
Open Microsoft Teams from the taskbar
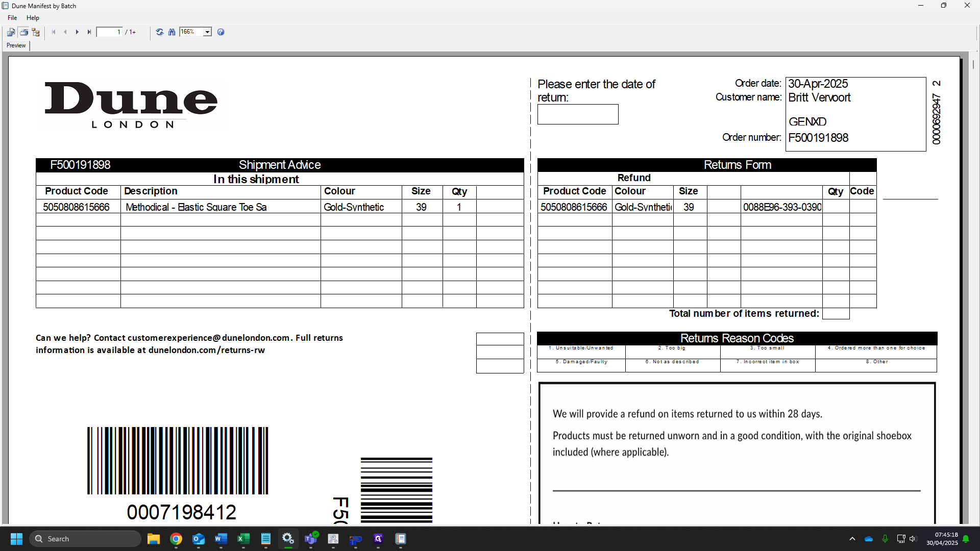tap(311, 539)
